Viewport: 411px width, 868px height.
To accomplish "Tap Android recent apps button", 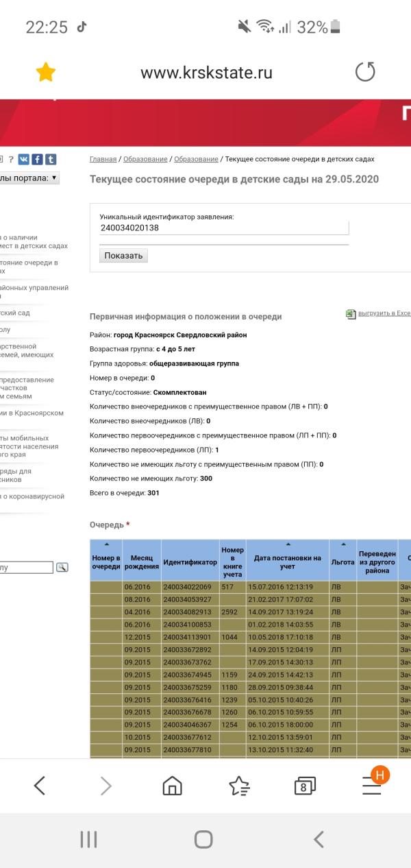I will coord(89,839).
